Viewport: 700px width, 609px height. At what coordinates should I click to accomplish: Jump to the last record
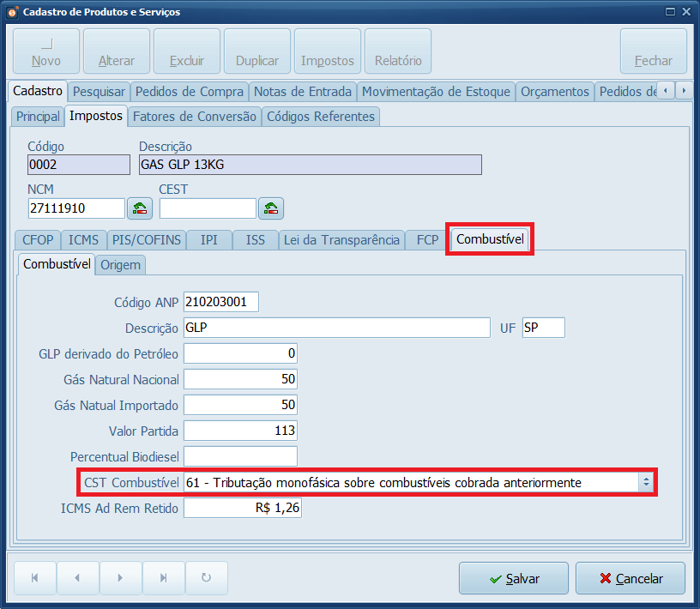164,578
